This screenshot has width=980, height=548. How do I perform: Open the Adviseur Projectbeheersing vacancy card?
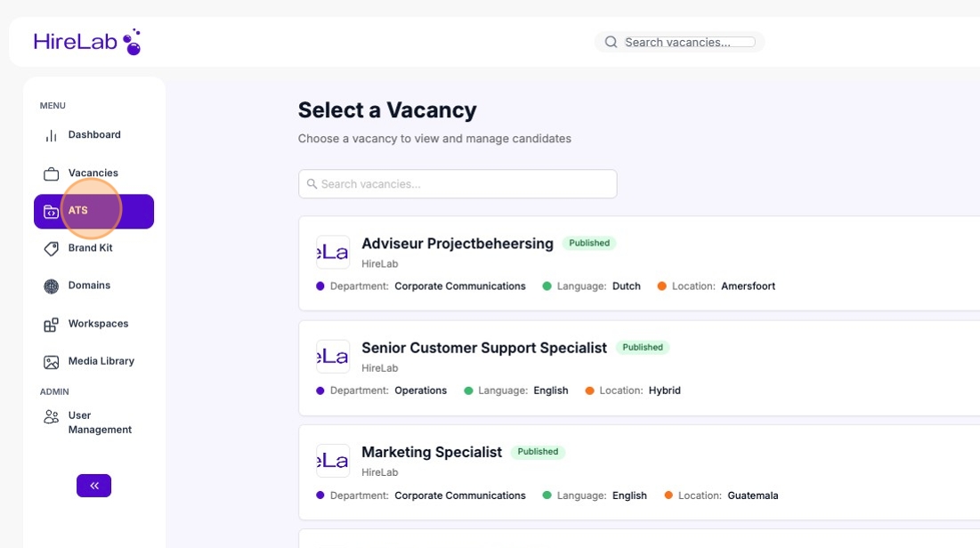[458, 243]
